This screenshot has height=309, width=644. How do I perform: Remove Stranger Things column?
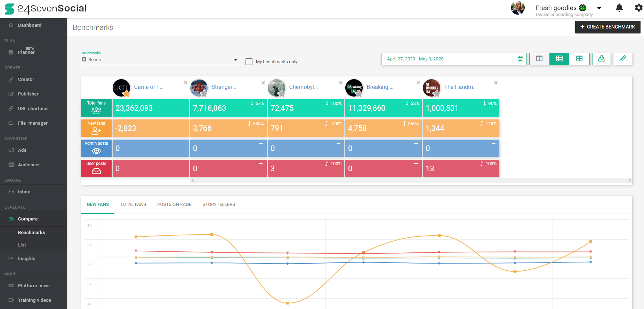(x=263, y=83)
